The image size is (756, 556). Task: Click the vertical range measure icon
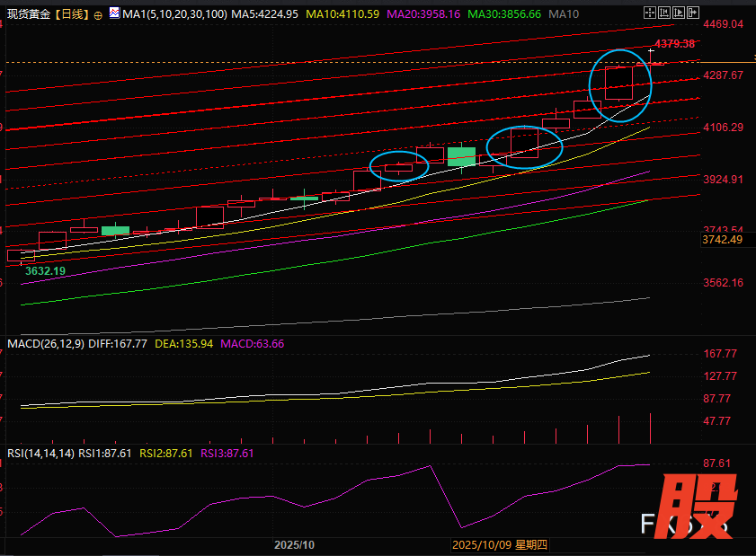(x=664, y=13)
